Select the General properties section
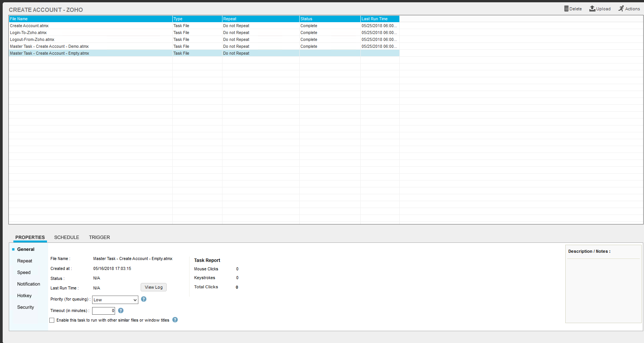This screenshot has height=343, width=644. [x=26, y=249]
